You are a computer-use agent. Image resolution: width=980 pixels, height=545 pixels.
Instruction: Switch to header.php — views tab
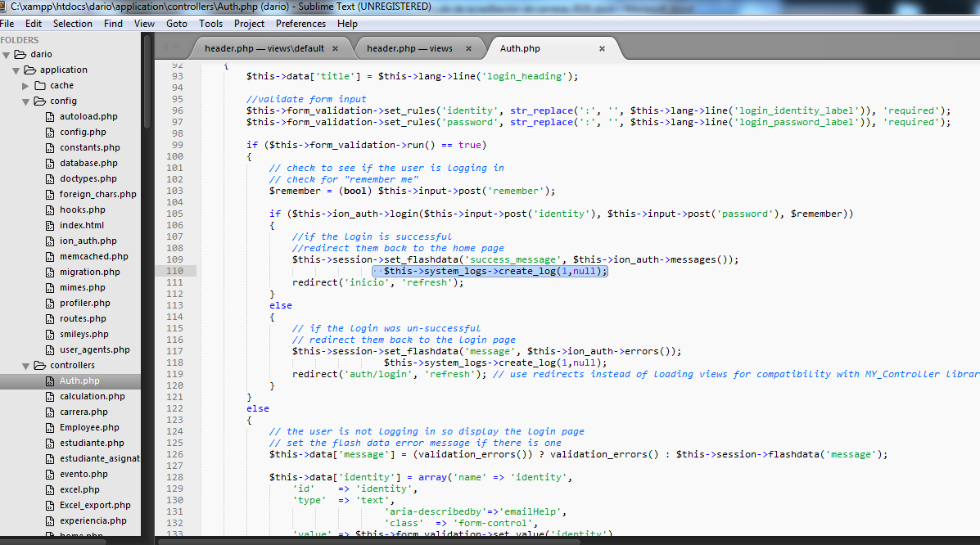coord(409,49)
